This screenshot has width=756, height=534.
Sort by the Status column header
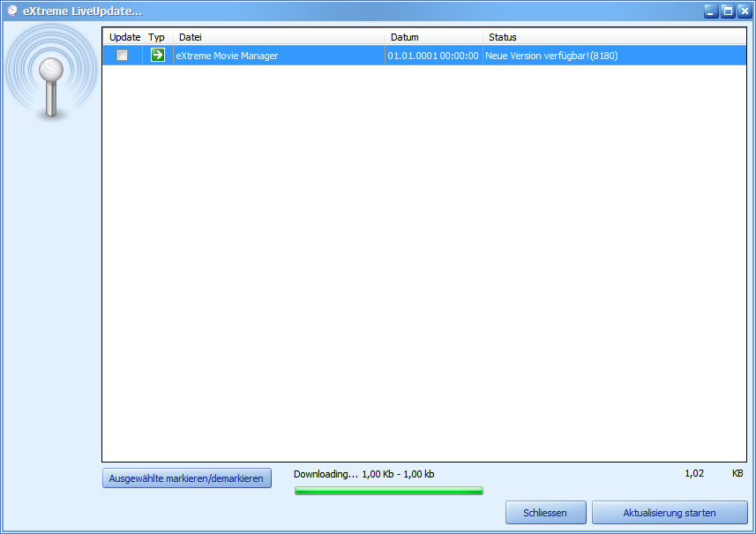(614, 37)
